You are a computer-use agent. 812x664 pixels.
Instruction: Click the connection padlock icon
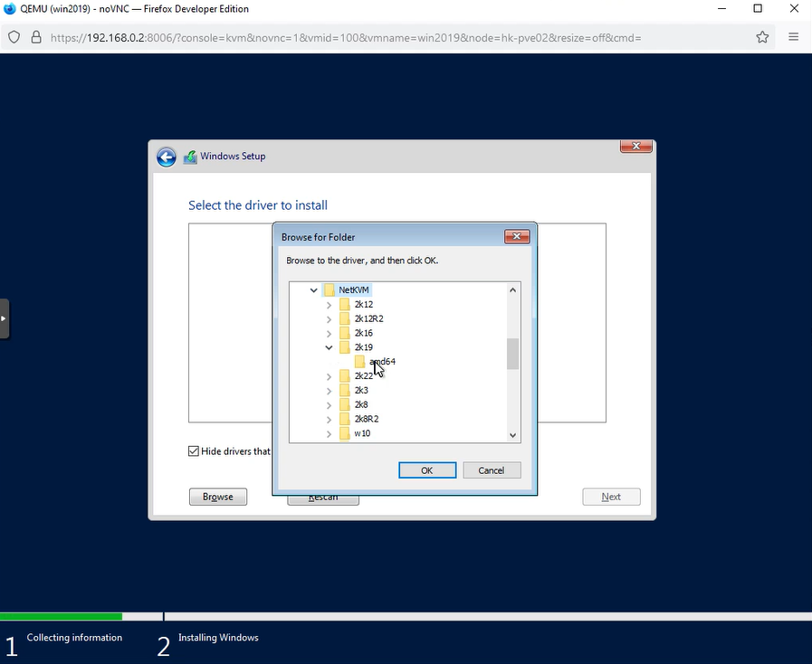point(36,37)
